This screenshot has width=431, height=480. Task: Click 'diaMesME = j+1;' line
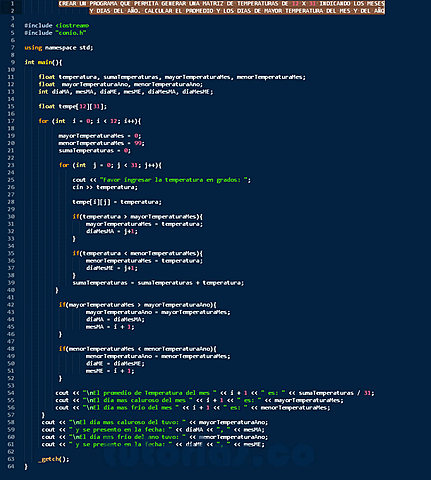(112, 268)
